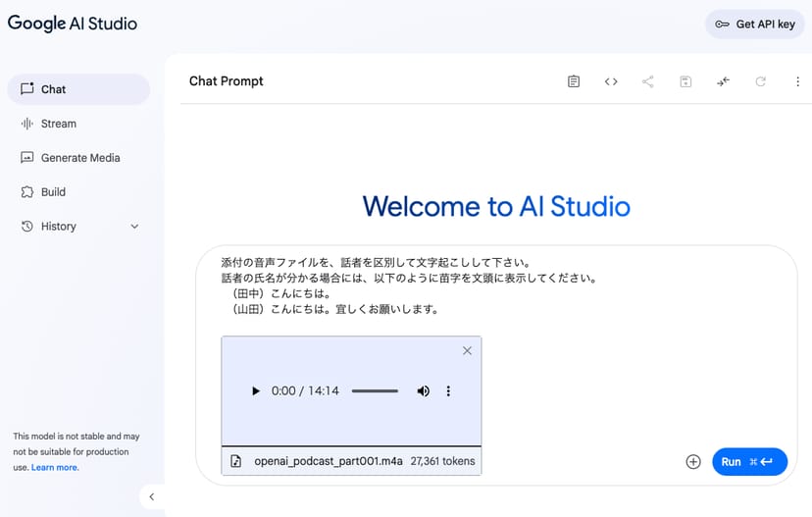
Task: Click the Get code brackets icon
Action: coord(611,81)
